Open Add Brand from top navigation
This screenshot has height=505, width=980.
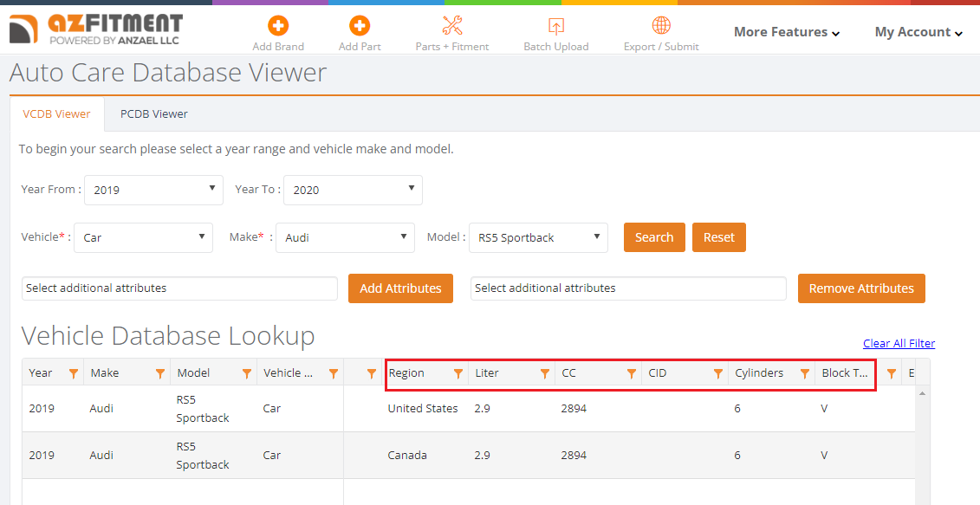coord(278,34)
